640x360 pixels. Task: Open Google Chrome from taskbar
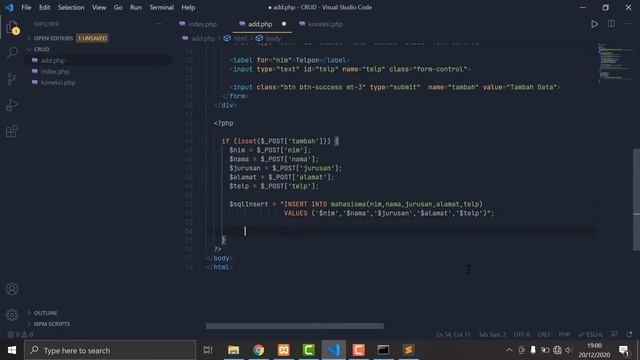point(258,350)
